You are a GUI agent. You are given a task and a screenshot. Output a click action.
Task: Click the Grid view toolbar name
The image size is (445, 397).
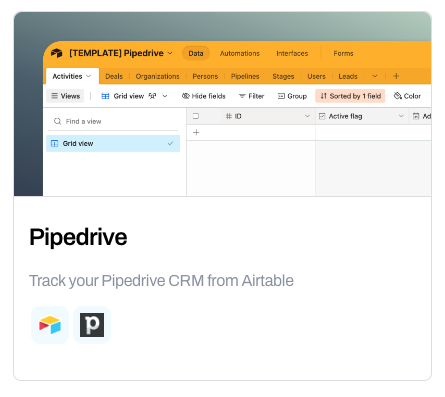[129, 96]
